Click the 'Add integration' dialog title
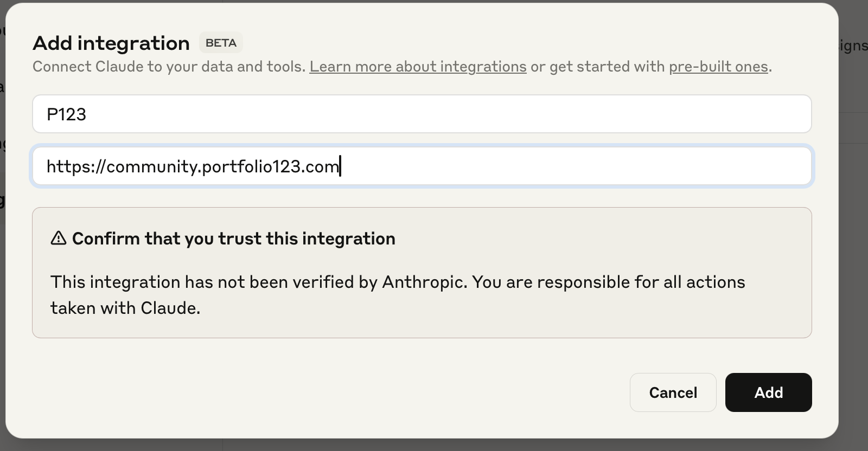The height and width of the screenshot is (451, 868). [111, 43]
